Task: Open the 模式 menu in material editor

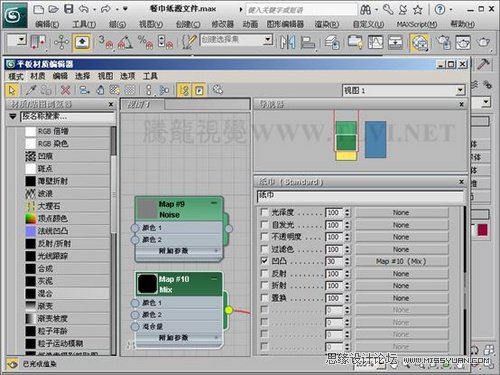Action: 16,76
